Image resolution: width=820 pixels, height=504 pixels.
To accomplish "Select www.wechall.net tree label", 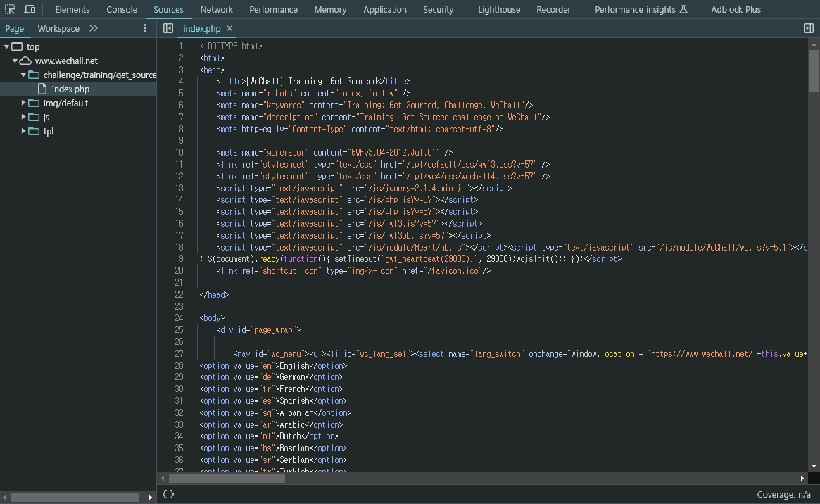I will click(66, 61).
